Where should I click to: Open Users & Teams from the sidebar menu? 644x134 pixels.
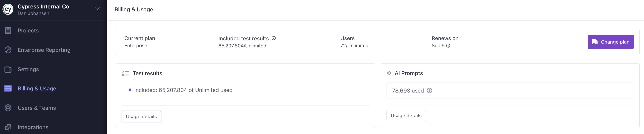tap(36, 108)
